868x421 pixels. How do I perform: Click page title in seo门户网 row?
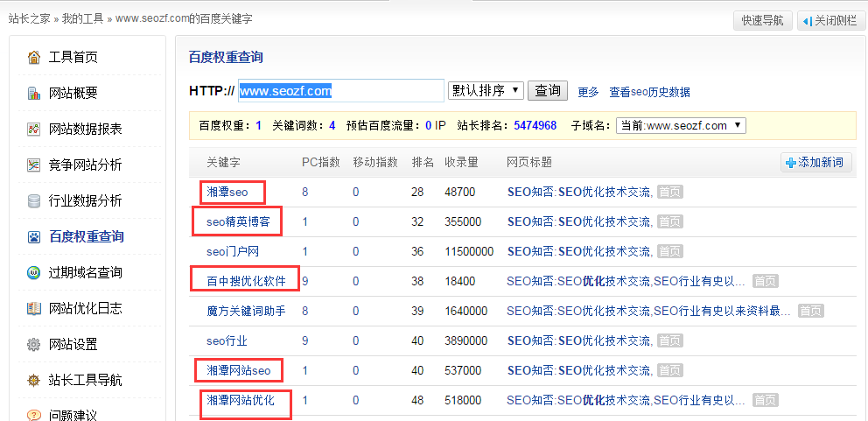click(580, 251)
